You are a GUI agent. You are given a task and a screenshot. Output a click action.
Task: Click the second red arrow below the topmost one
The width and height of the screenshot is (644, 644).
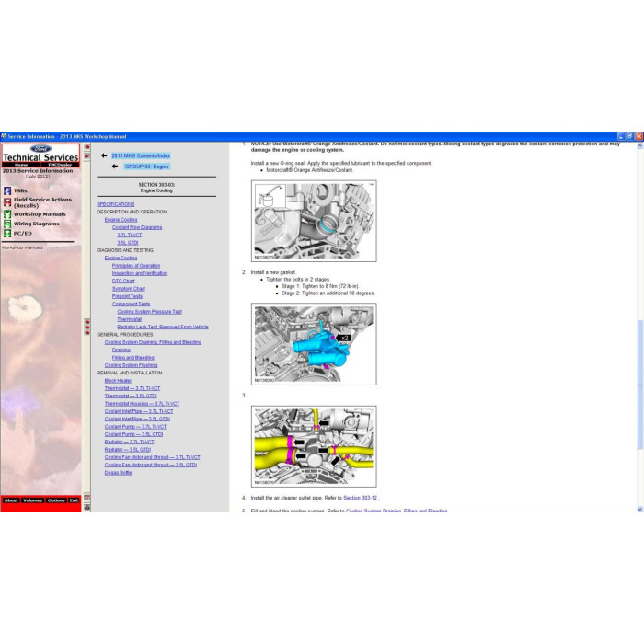pos(87,156)
